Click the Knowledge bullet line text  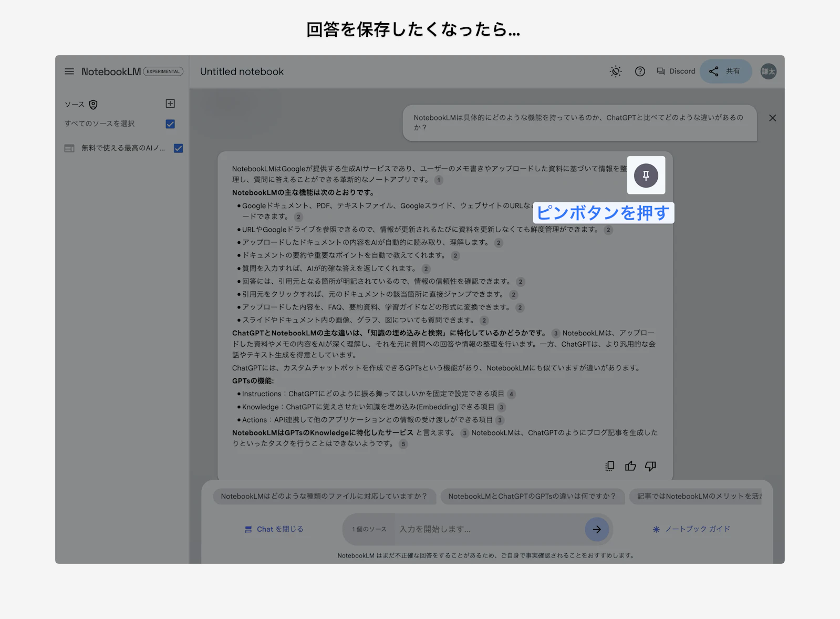click(x=368, y=407)
